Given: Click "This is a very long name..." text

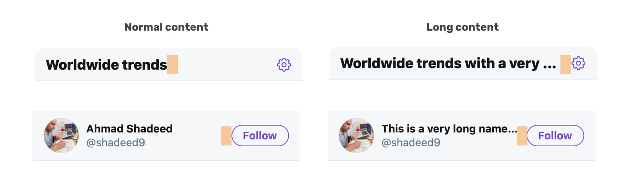Looking at the screenshot, I should 449,129.
